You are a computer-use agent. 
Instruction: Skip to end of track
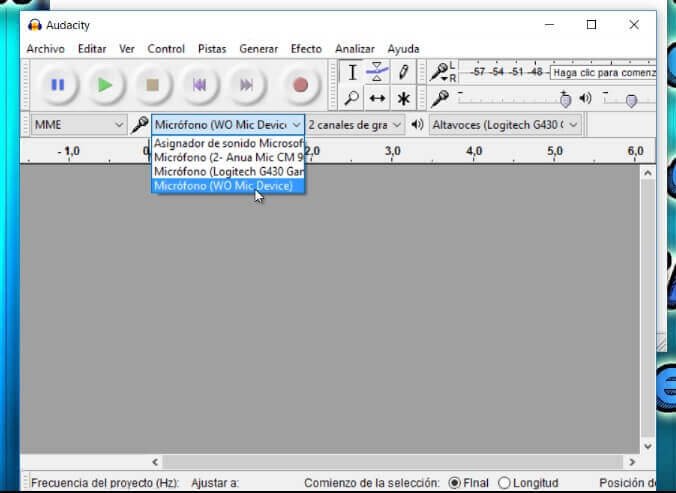[246, 85]
